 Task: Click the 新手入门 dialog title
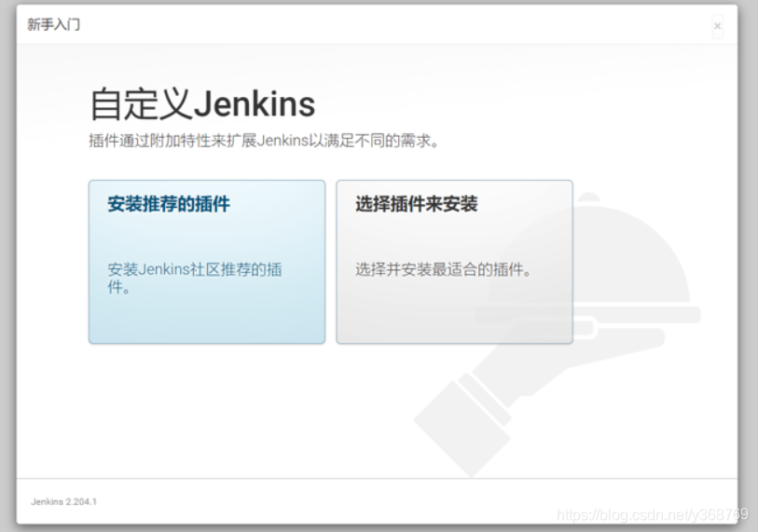pyautogui.click(x=54, y=24)
